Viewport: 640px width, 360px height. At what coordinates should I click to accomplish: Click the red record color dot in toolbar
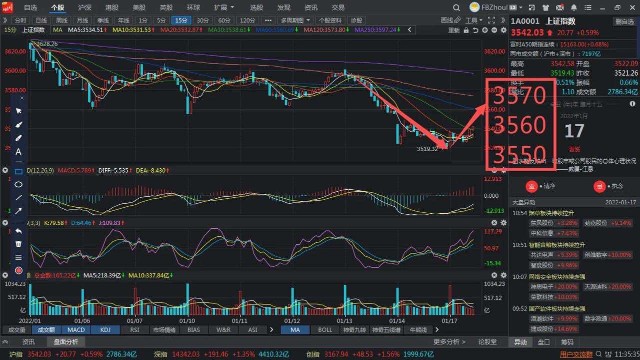coord(18,270)
